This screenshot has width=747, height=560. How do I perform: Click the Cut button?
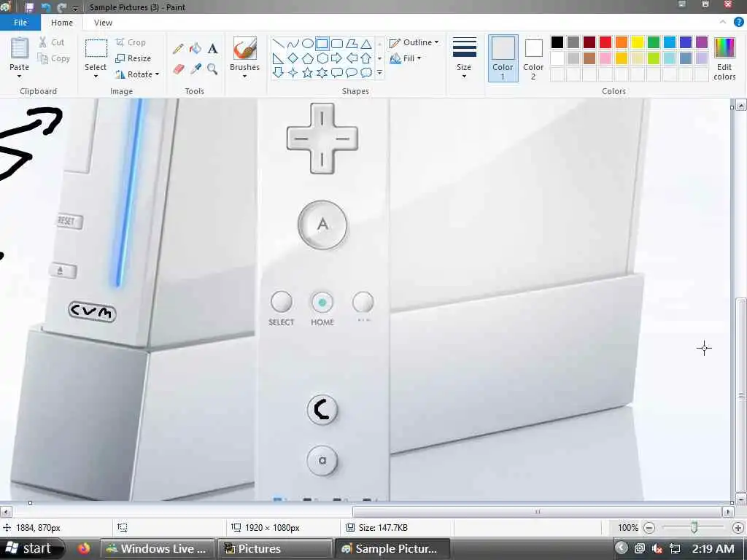point(51,42)
